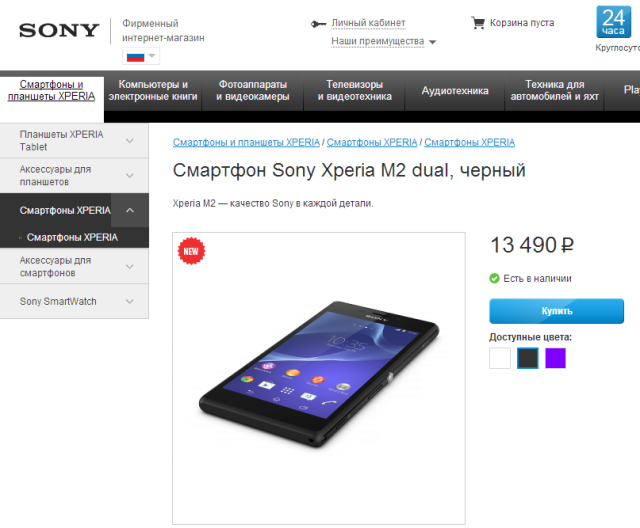640x528 pixels.
Task: Click the key icon for personal account
Action: click(x=318, y=24)
